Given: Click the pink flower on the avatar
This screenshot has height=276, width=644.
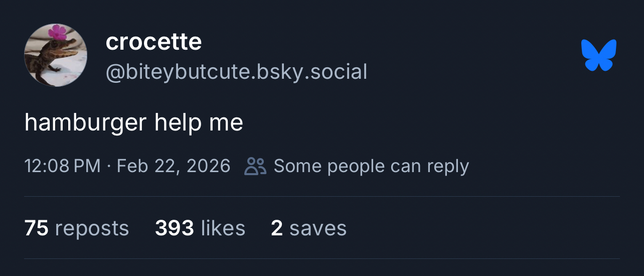Looking at the screenshot, I should pos(57,32).
